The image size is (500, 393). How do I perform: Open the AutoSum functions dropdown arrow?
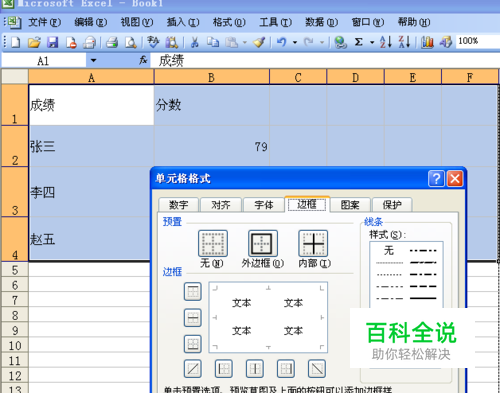click(x=372, y=43)
